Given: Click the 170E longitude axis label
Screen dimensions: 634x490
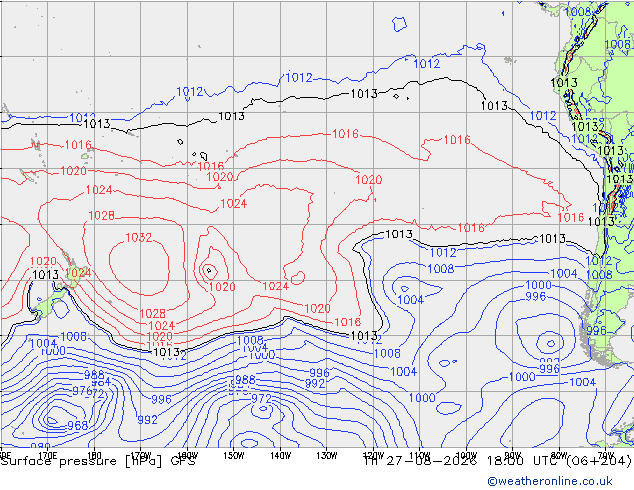Looking at the screenshot, I should 47,456.
